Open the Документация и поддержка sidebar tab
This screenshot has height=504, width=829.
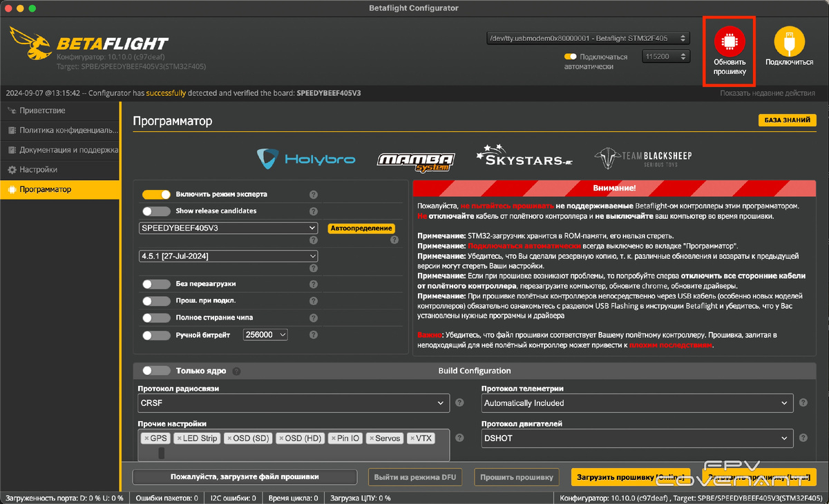click(60, 150)
